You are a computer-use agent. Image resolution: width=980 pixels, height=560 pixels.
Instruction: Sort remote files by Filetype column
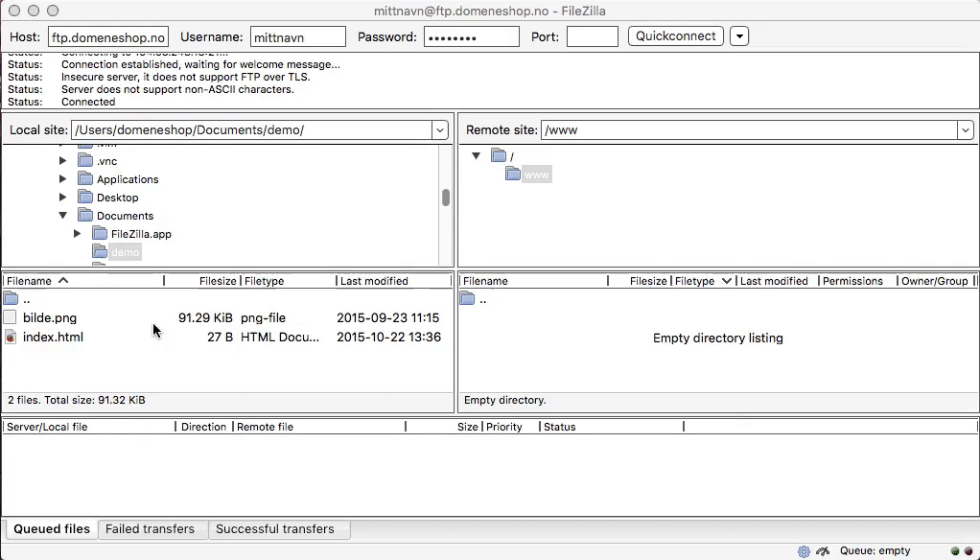point(703,281)
